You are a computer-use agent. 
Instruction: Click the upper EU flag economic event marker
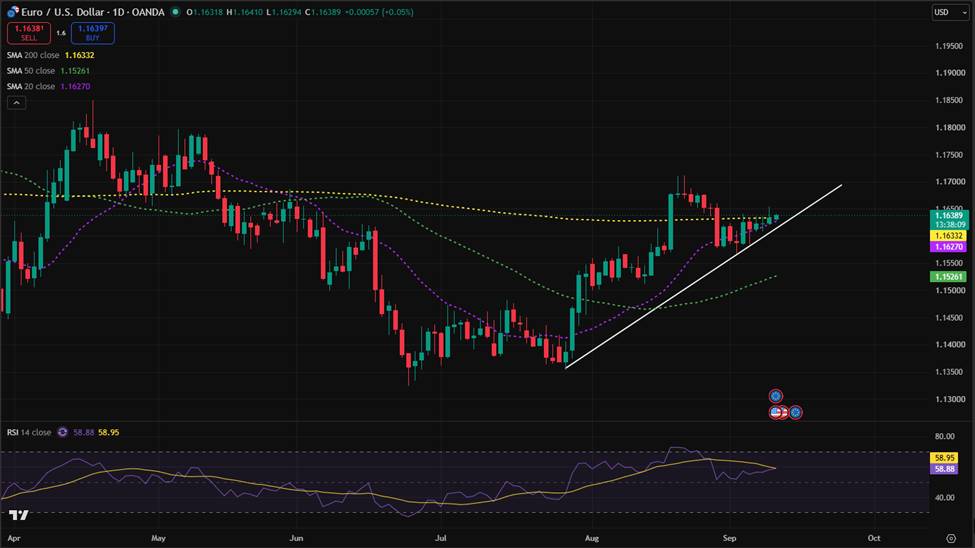775,396
